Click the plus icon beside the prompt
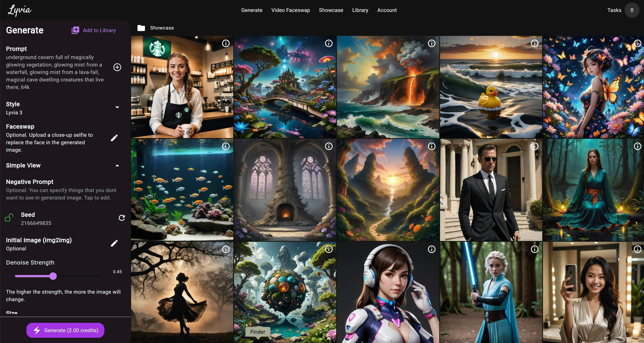Image resolution: width=644 pixels, height=343 pixels. [x=117, y=67]
